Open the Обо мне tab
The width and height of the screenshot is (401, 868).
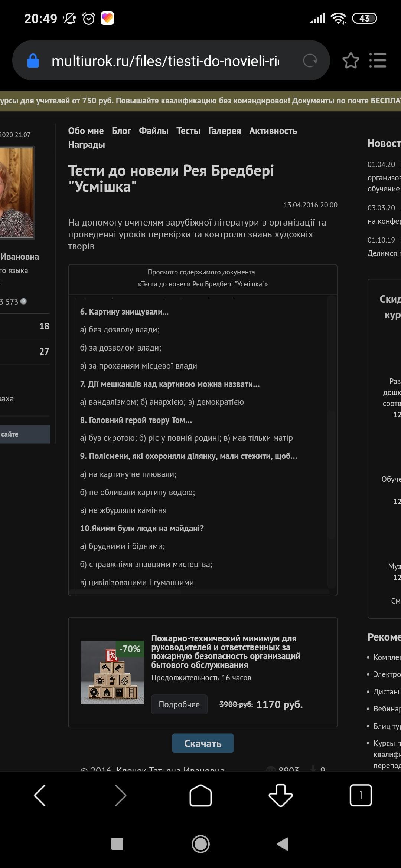click(x=86, y=131)
